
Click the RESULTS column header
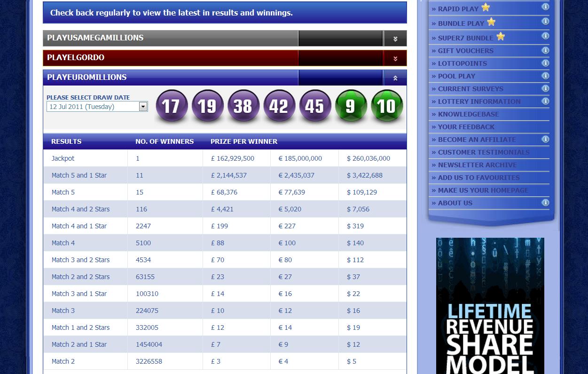(66, 141)
